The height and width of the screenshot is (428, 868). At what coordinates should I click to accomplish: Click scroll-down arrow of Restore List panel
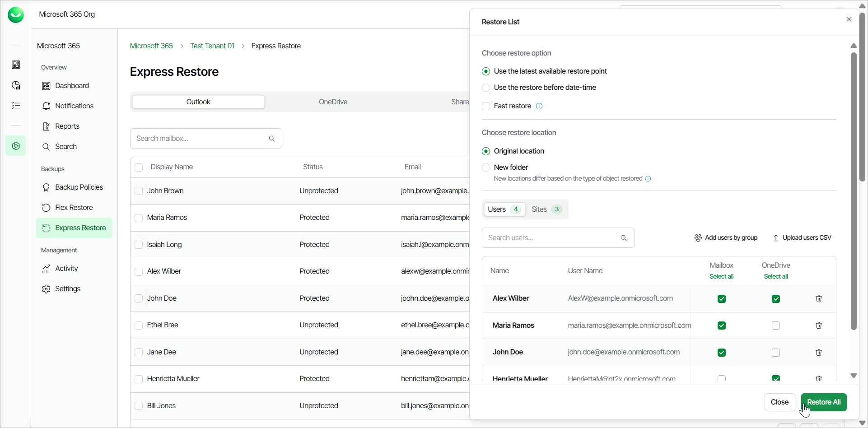[x=854, y=376]
